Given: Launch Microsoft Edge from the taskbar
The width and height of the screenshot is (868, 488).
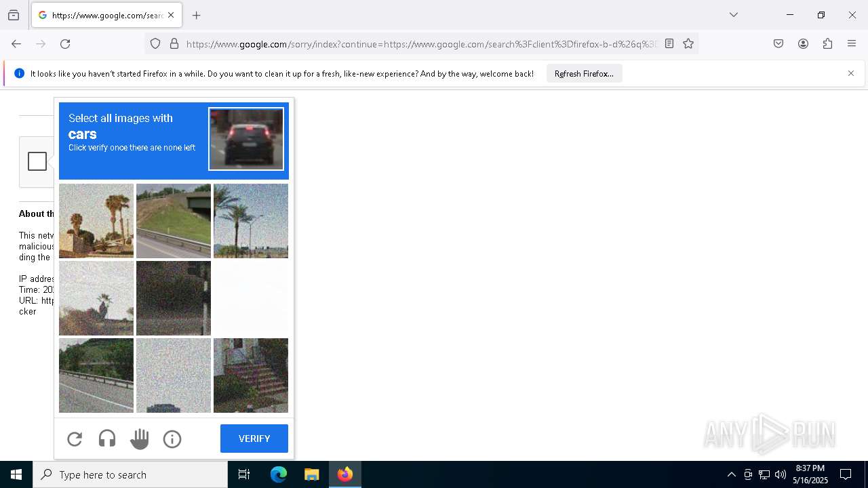Looking at the screenshot, I should [x=279, y=474].
